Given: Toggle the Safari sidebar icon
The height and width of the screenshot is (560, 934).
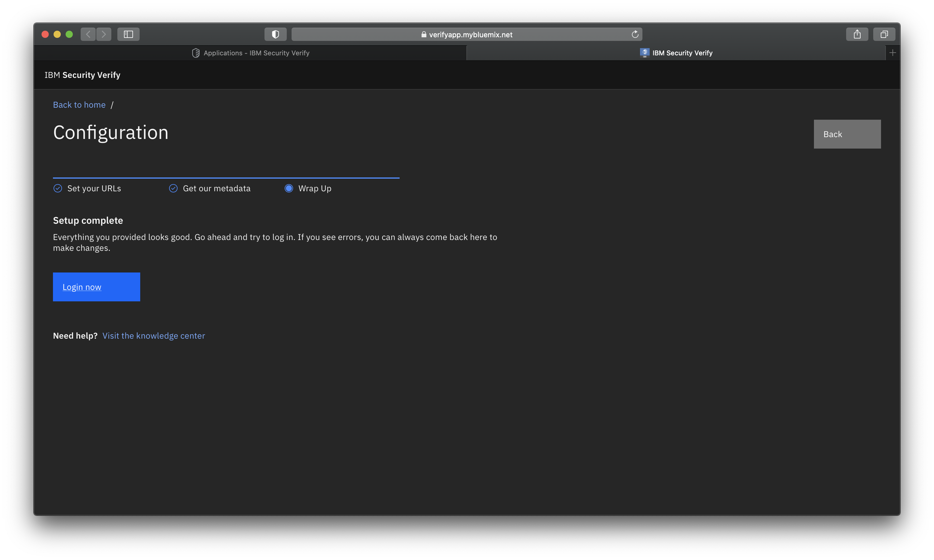Looking at the screenshot, I should click(x=128, y=34).
